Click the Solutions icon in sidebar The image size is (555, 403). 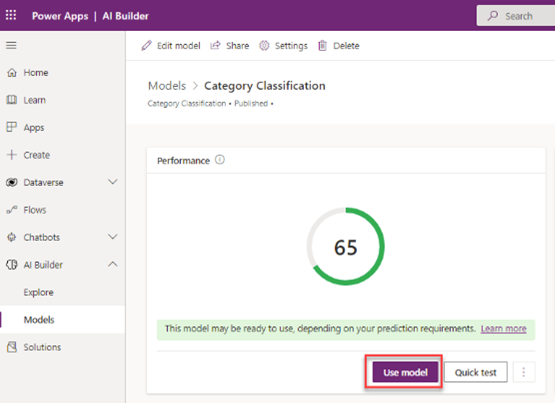[12, 347]
